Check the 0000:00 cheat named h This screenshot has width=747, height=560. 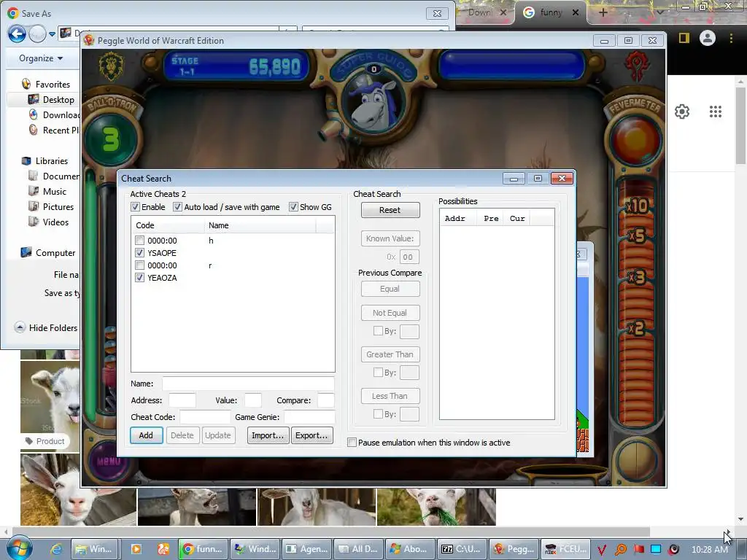tap(139, 241)
